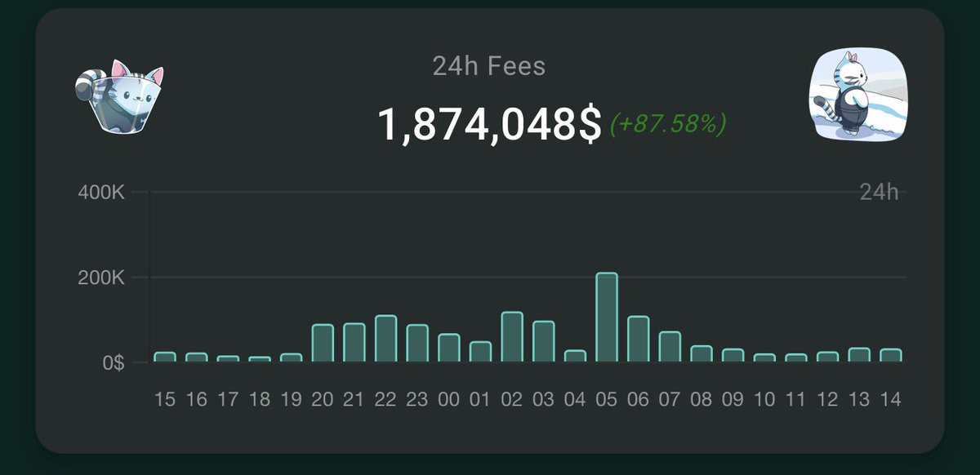
Task: Select the bar for hour 23
Action: pos(417,344)
